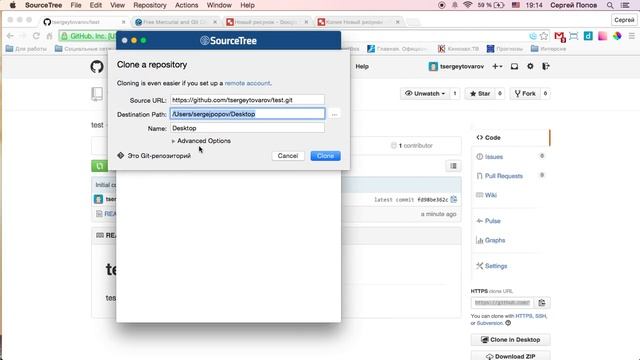Cancel the Clone a repository dialog
Screen dimensions: 640x360
point(288,156)
